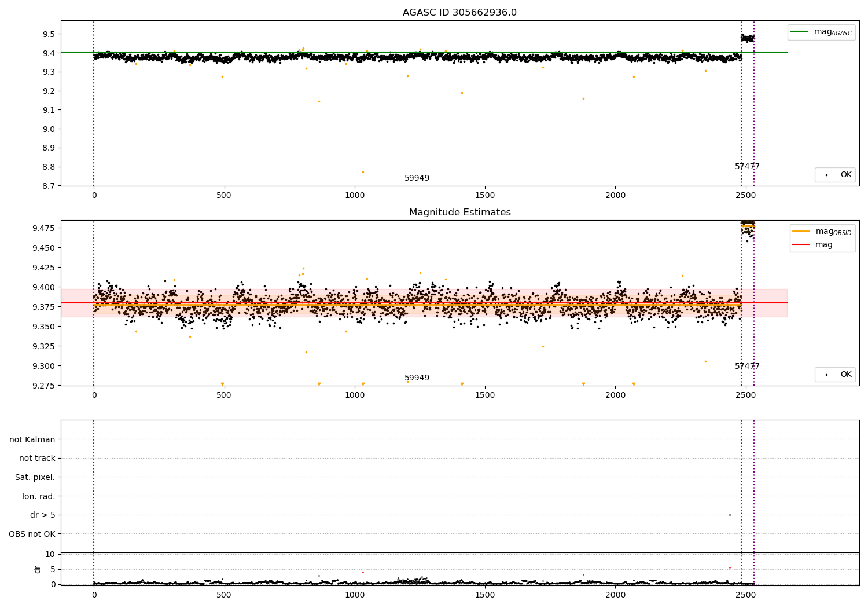
Task: Click the 9.1 tick on the top plot
Action: pyautogui.click(x=48, y=110)
